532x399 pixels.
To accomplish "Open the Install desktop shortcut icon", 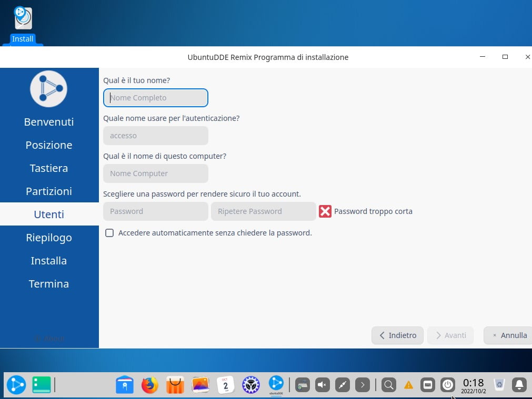I will tap(23, 19).
